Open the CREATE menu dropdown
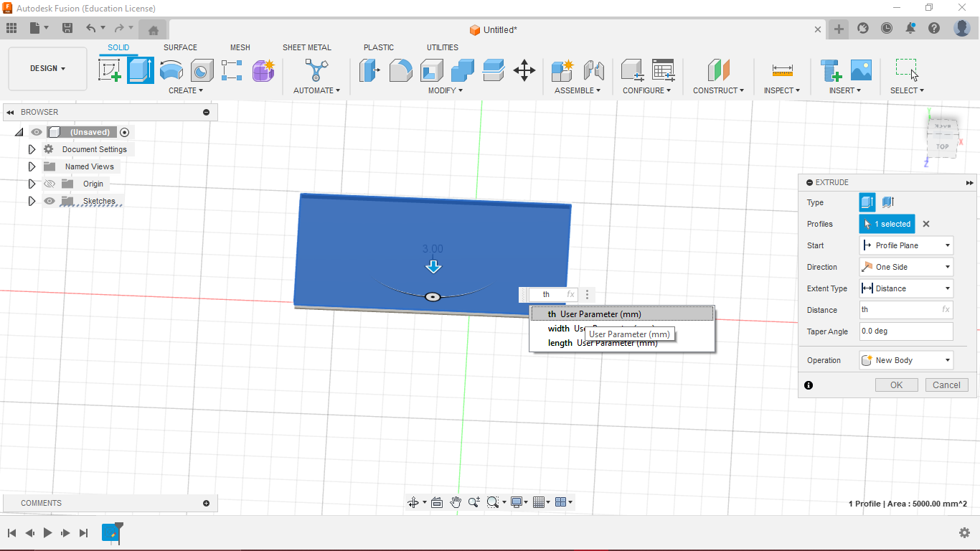This screenshot has width=980, height=551. coord(186,90)
